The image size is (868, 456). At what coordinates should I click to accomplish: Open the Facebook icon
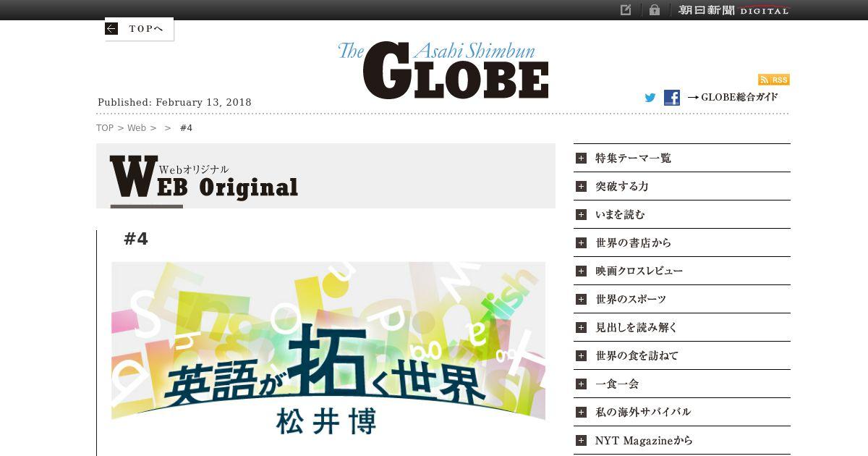click(672, 98)
